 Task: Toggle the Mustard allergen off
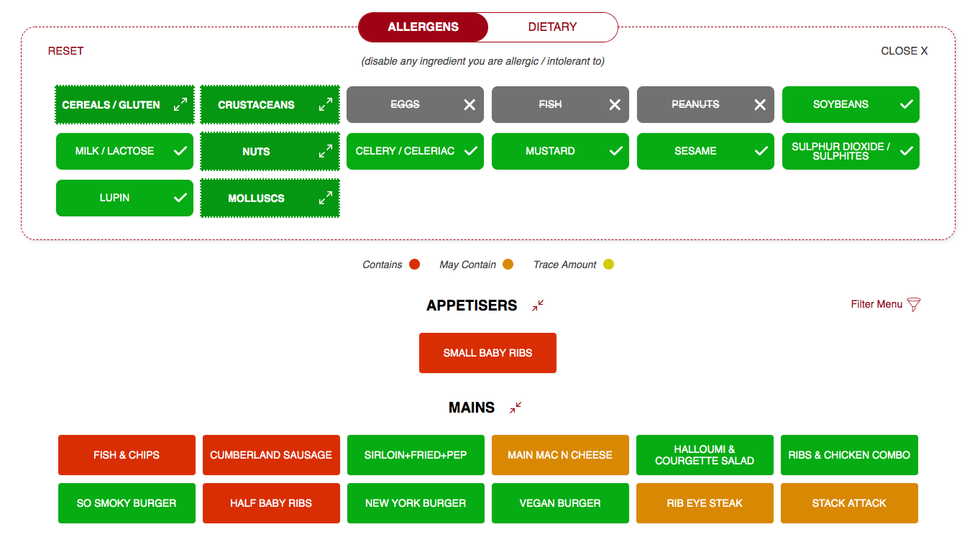560,151
